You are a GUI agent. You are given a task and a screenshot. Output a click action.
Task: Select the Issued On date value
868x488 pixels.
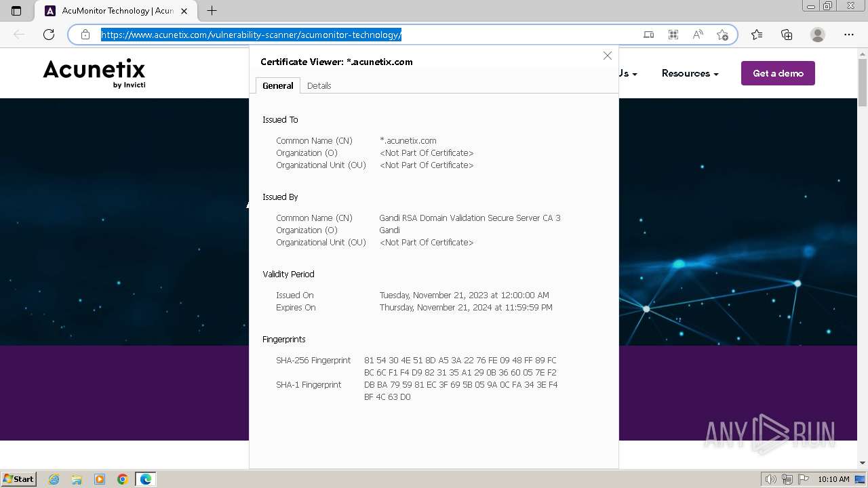click(x=465, y=296)
